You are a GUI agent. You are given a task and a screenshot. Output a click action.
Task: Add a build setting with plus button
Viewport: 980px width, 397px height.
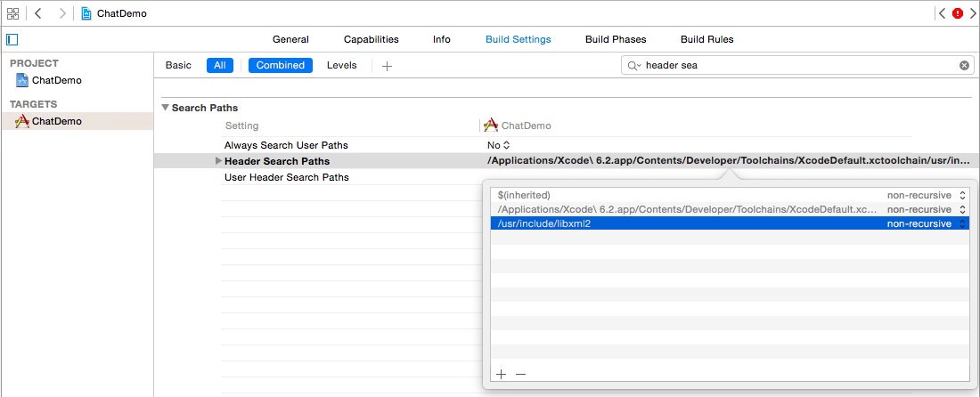tap(387, 66)
